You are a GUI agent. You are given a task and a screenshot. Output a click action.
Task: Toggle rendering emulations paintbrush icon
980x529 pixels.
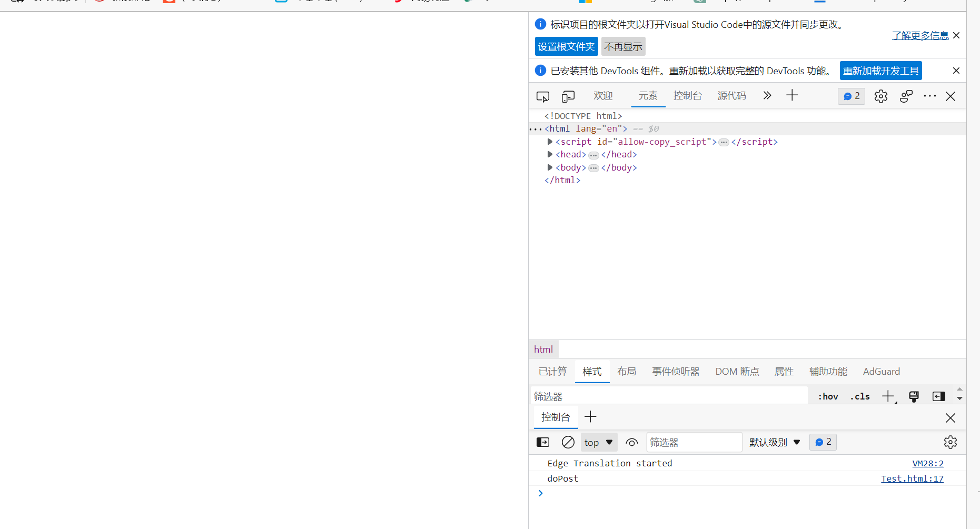(914, 396)
